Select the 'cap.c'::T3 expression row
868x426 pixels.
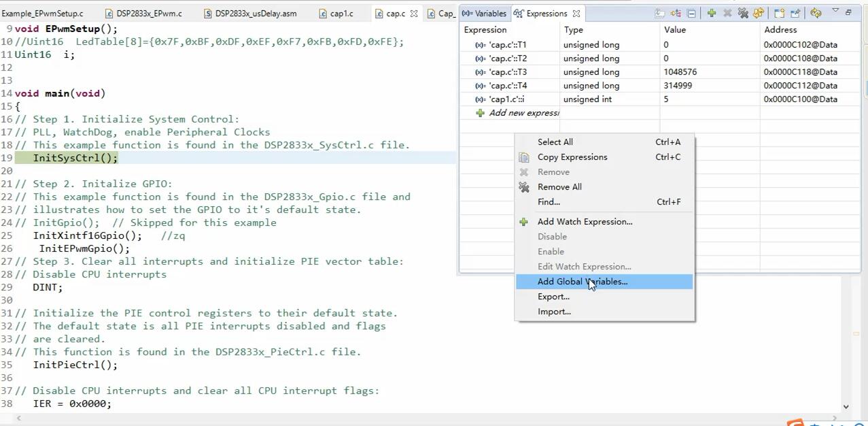click(x=660, y=72)
